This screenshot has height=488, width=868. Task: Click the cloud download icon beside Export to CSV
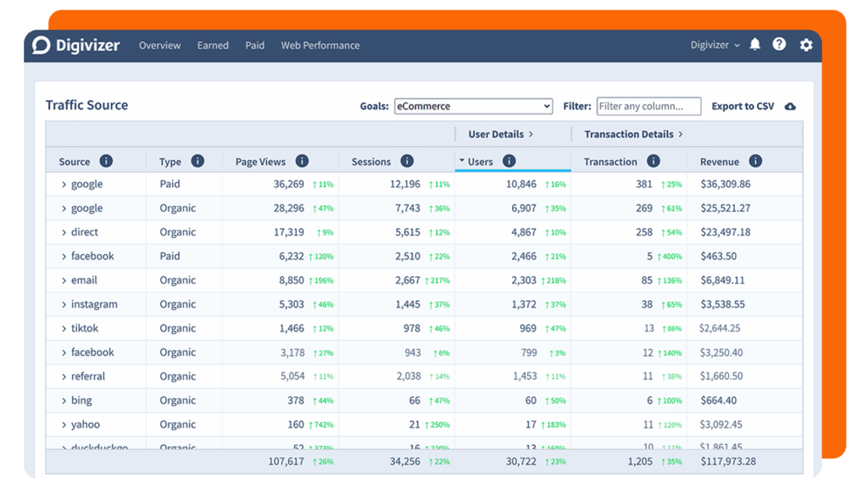(x=790, y=107)
